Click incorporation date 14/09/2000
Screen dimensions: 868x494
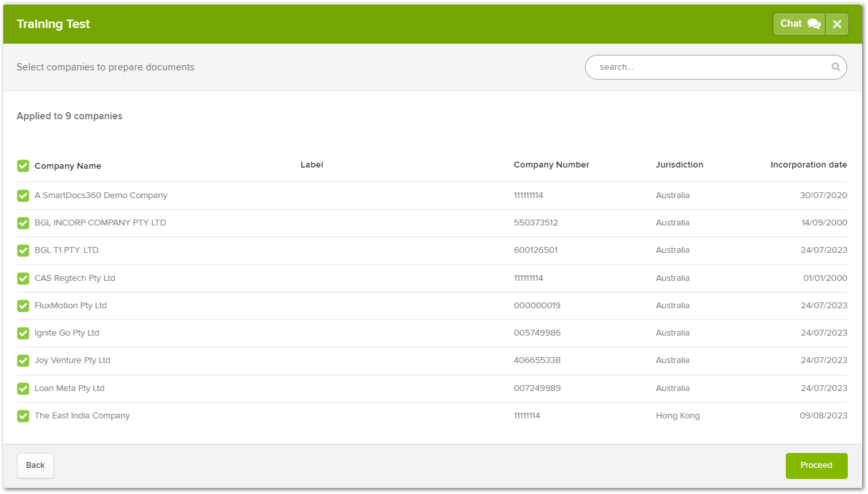tap(824, 223)
